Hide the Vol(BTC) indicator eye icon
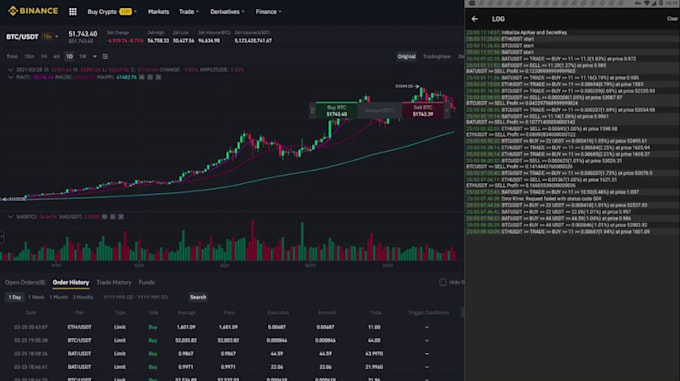 pyautogui.click(x=105, y=216)
